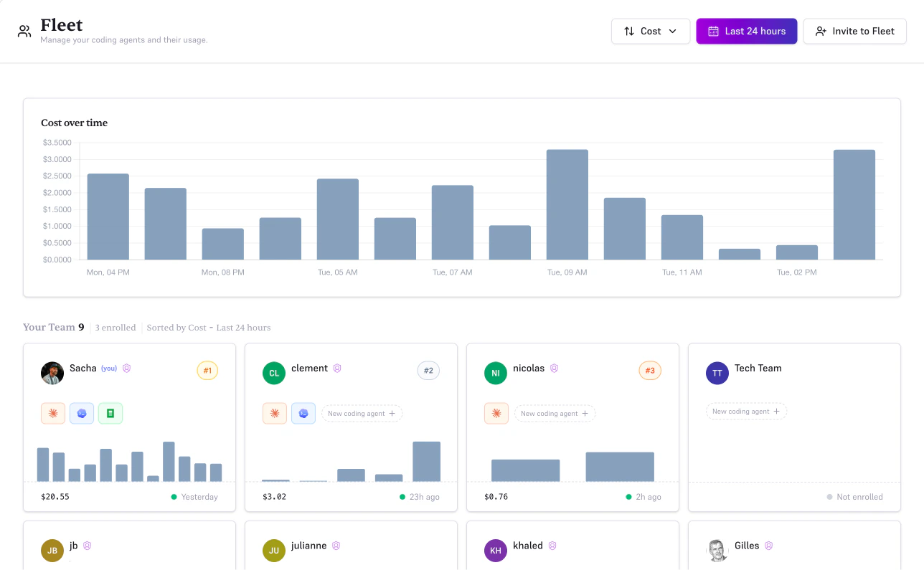
Task: Click the person-plus icon in Invite to Fleet
Action: tap(820, 31)
